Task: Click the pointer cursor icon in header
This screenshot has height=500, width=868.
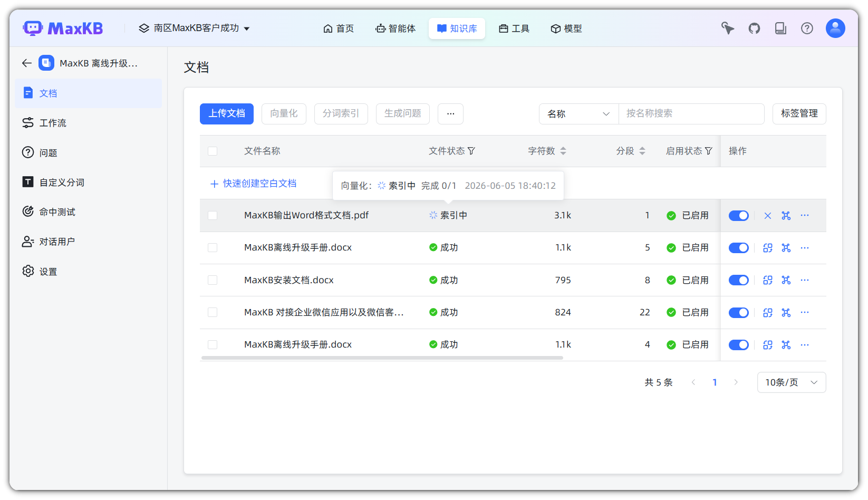Action: pyautogui.click(x=728, y=28)
